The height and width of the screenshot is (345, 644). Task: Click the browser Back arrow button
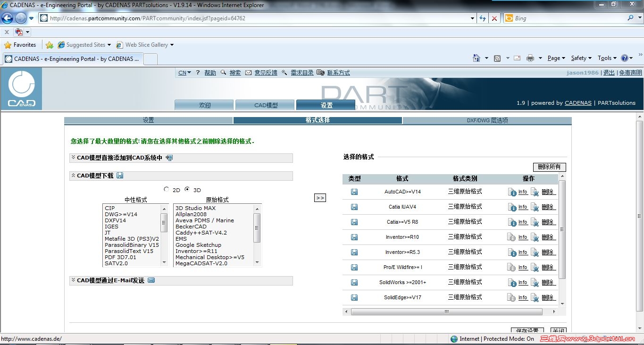coord(8,18)
